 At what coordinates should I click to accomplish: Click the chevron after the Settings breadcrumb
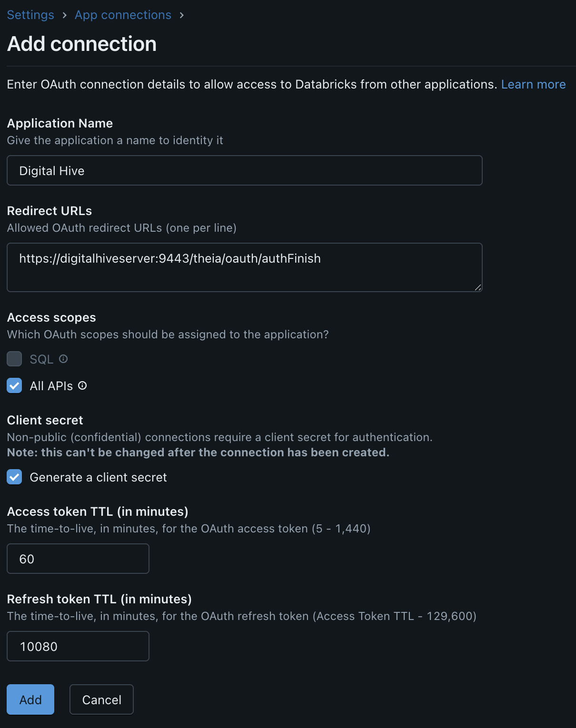coord(64,15)
